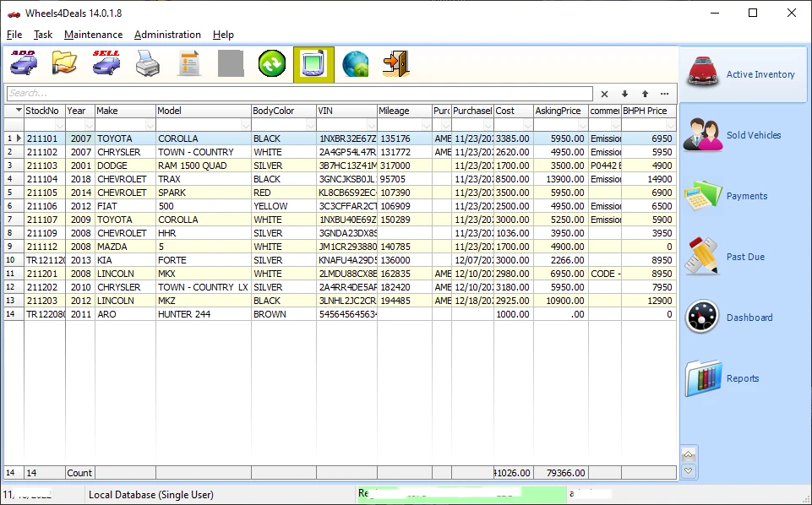Select the YELLOW body color cell
This screenshot has width=812, height=505.
(x=284, y=206)
